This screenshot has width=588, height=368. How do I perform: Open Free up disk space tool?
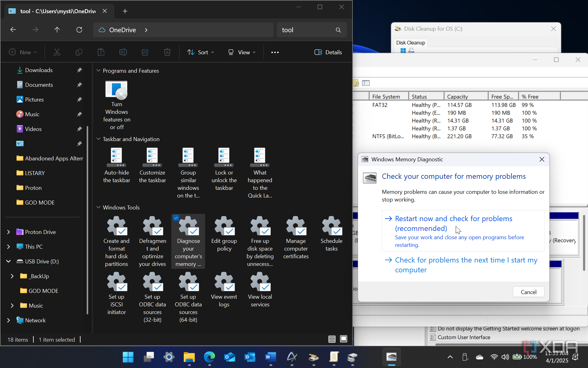(x=260, y=241)
